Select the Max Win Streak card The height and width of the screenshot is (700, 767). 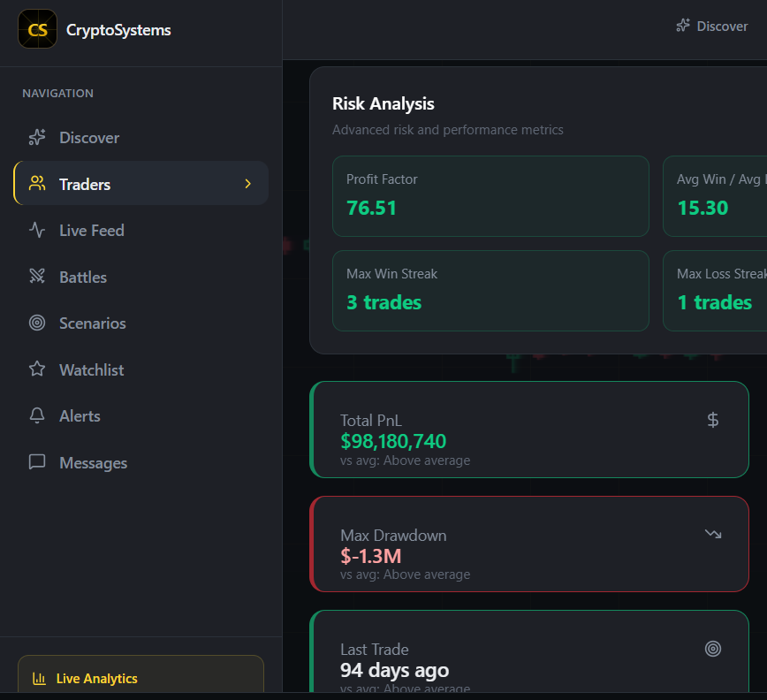point(490,291)
